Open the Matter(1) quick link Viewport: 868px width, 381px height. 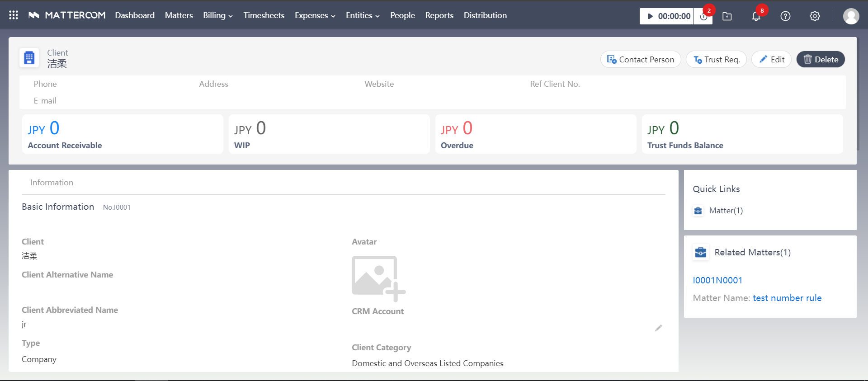pyautogui.click(x=726, y=211)
